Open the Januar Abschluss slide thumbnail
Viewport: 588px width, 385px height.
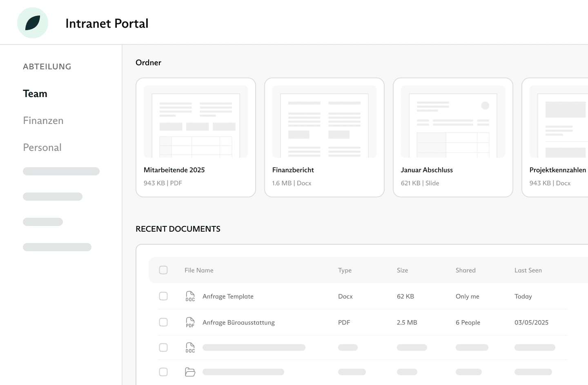click(453, 122)
